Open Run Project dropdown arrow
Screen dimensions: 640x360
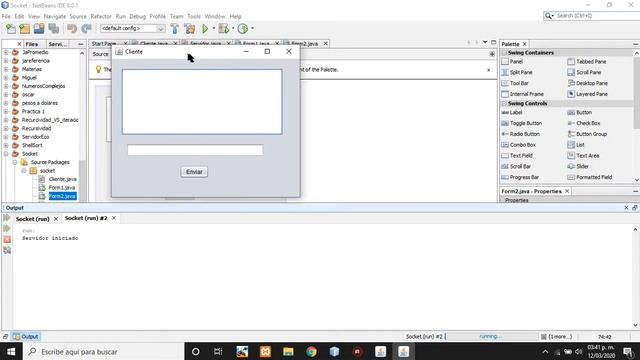pos(213,29)
